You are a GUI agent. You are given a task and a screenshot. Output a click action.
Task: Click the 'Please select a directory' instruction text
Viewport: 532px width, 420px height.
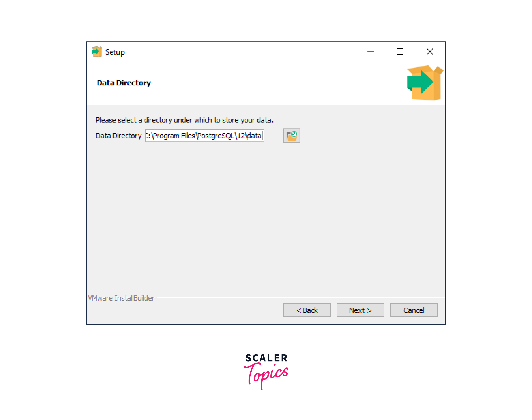(x=184, y=120)
